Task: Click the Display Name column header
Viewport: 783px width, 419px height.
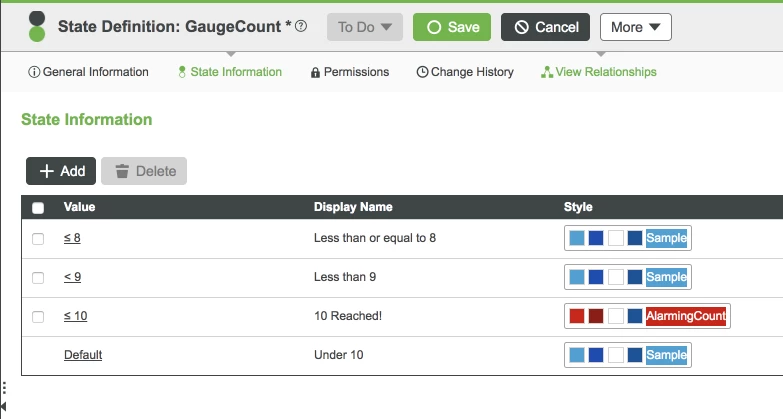Action: click(x=353, y=207)
